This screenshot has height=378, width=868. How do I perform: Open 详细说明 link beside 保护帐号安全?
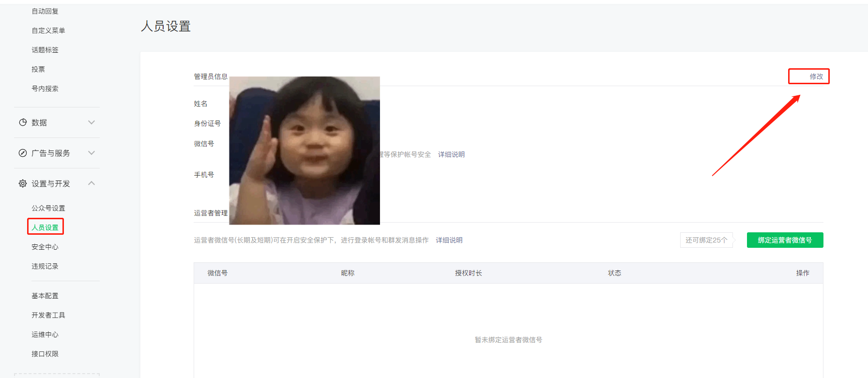click(451, 154)
